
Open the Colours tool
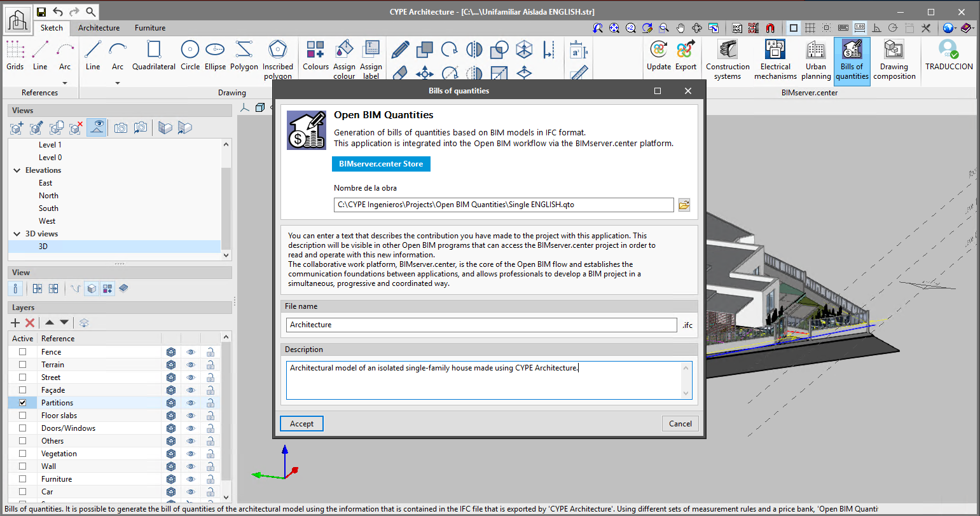[x=315, y=55]
